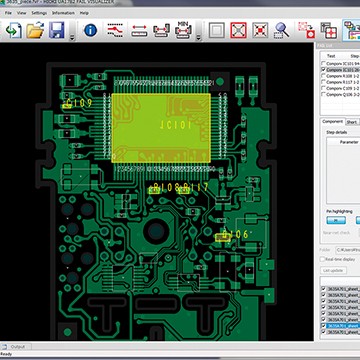The height and width of the screenshot is (360, 360).
Task: Open the File menu
Action: coord(8,13)
